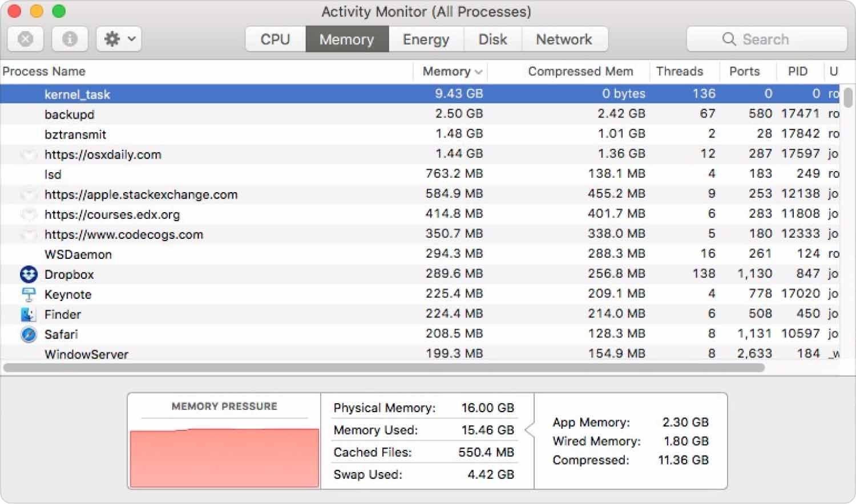
Task: Toggle Memory column sort order arrow
Action: pos(478,72)
